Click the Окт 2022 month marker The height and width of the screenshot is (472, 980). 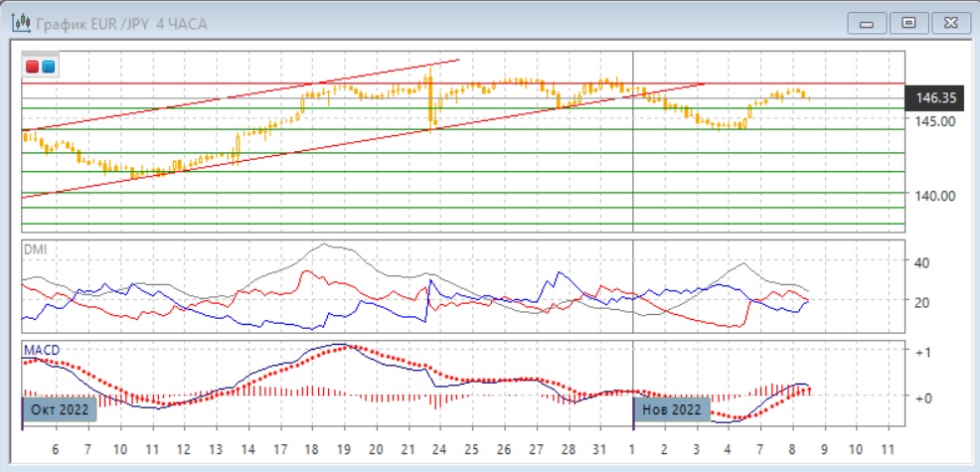coord(61,409)
